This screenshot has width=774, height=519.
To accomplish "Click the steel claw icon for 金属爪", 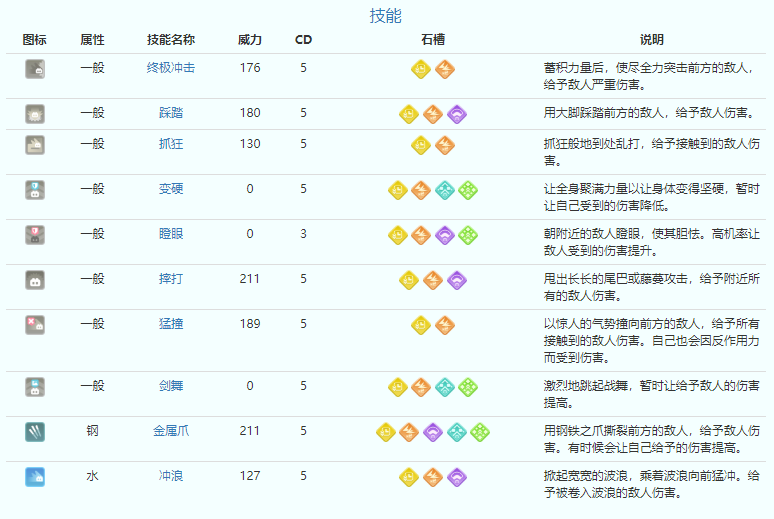I will pyautogui.click(x=35, y=431).
